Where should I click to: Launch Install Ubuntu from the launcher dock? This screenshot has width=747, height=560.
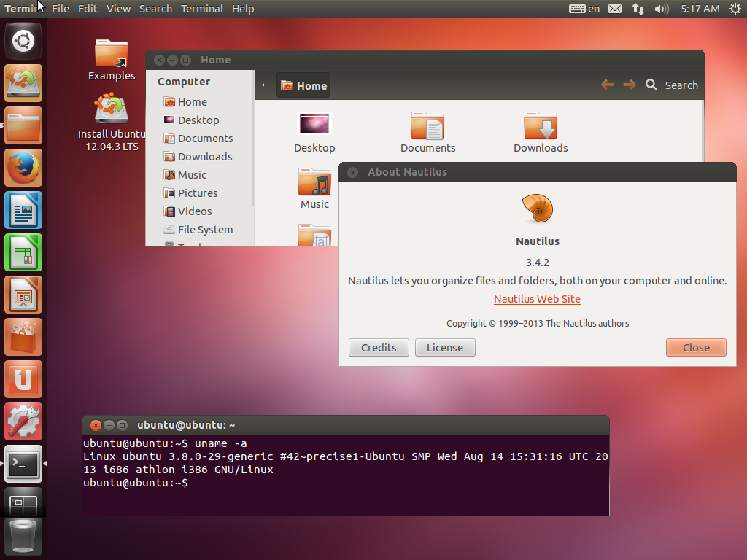pos(23,83)
